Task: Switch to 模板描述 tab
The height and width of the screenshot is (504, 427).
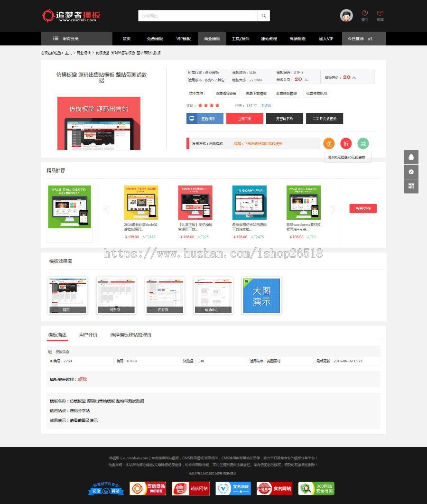Action: pos(57,335)
